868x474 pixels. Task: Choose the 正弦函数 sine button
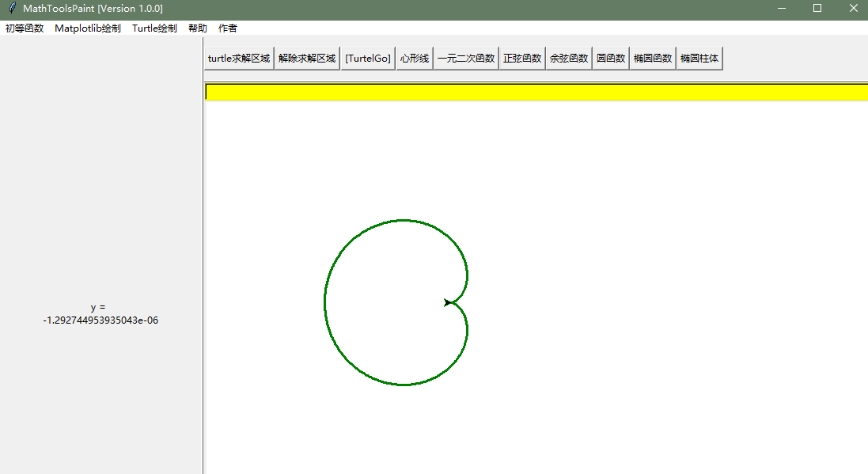pyautogui.click(x=522, y=58)
